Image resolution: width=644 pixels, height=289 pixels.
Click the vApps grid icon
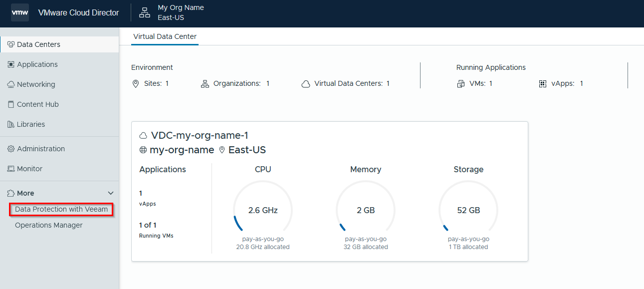click(543, 84)
